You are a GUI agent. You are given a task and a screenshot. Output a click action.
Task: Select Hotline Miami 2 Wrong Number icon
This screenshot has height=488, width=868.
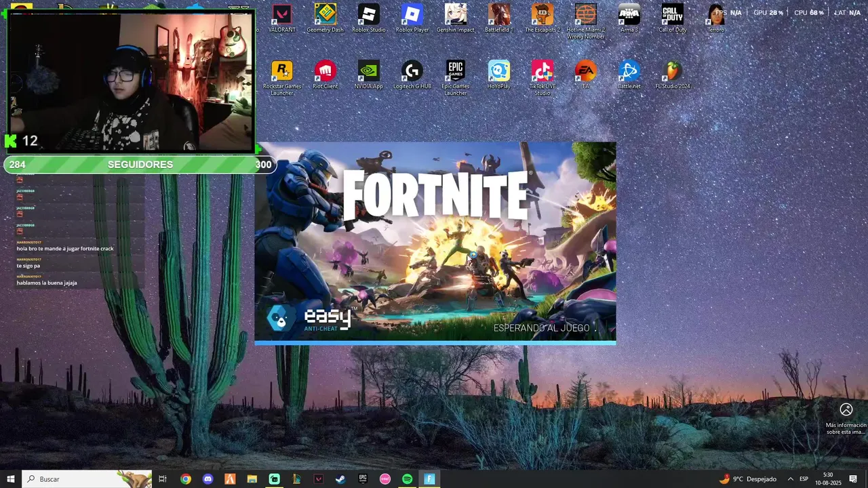[x=586, y=22]
